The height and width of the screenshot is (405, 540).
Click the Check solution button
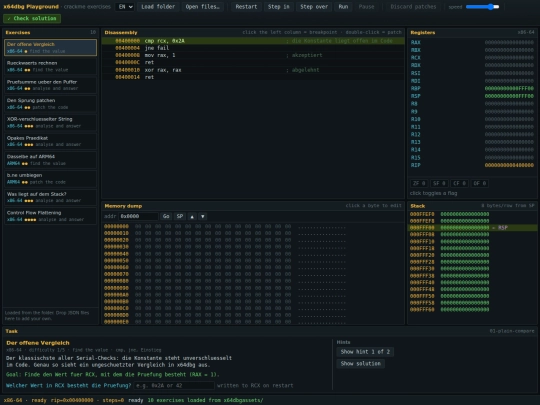32,19
